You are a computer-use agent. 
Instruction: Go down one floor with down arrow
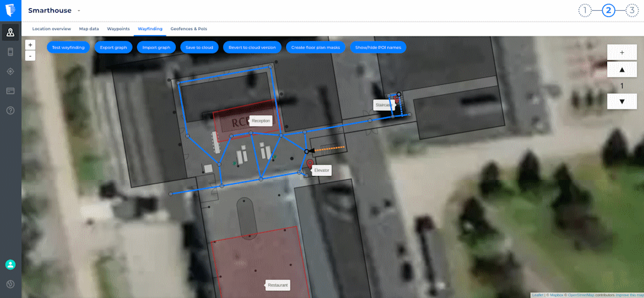click(x=621, y=101)
